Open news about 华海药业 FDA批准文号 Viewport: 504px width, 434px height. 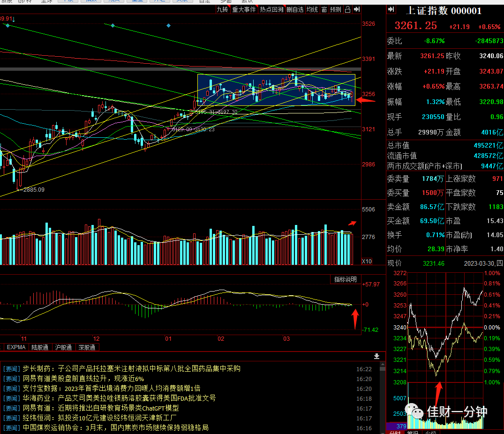(x=119, y=398)
